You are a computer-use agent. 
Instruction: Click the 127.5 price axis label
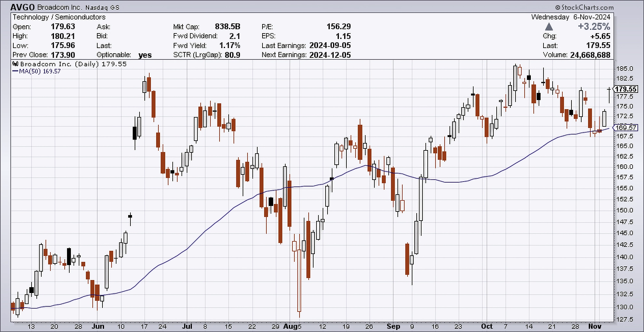625,319
